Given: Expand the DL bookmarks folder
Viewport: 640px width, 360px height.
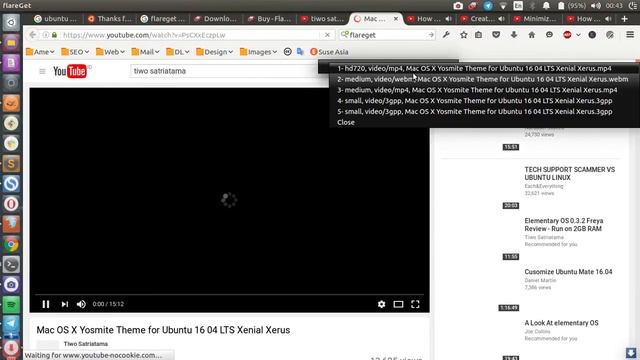Looking at the screenshot, I should pyautogui.click(x=178, y=52).
